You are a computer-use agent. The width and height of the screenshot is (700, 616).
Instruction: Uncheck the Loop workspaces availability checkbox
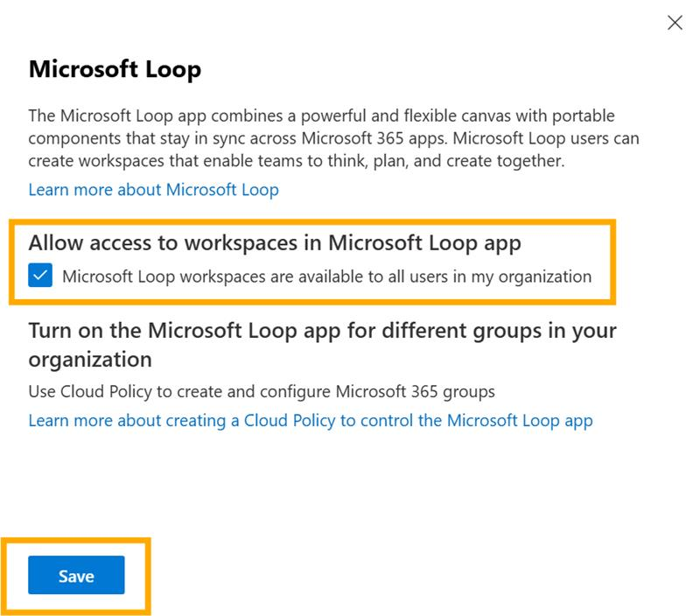[x=40, y=277]
